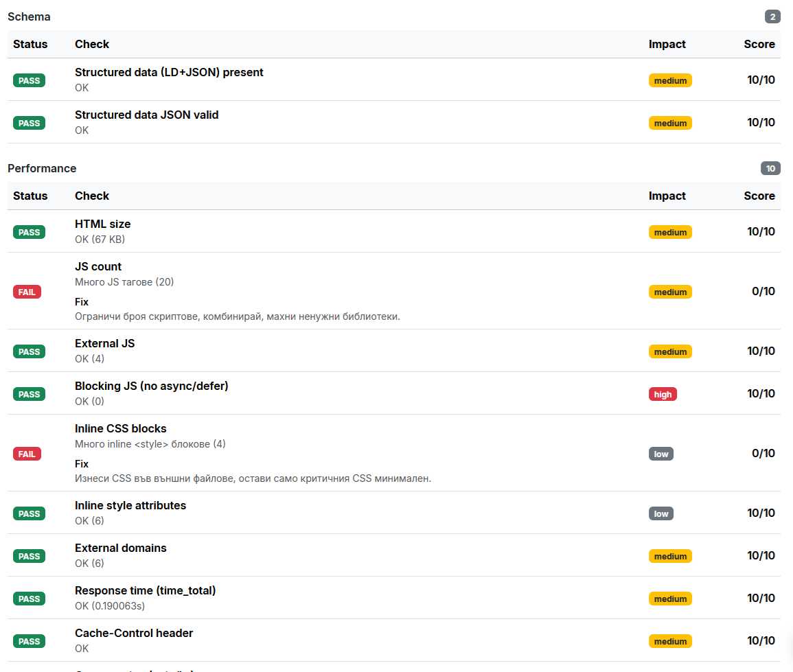793x672 pixels.
Task: Click the FAIL badge for JS count
Action: click(x=27, y=292)
